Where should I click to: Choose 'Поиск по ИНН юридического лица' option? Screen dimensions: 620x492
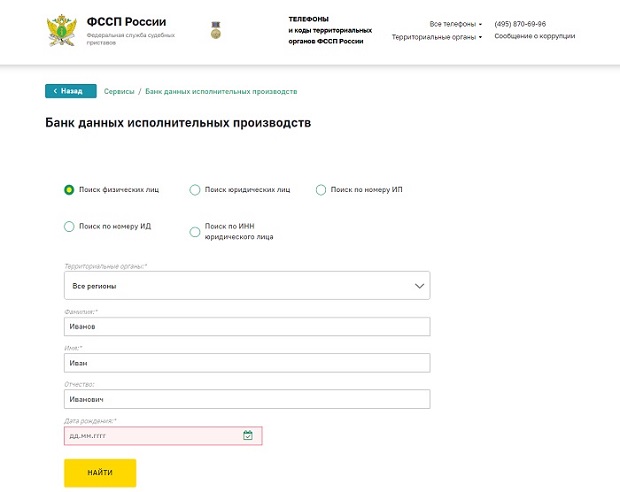195,231
